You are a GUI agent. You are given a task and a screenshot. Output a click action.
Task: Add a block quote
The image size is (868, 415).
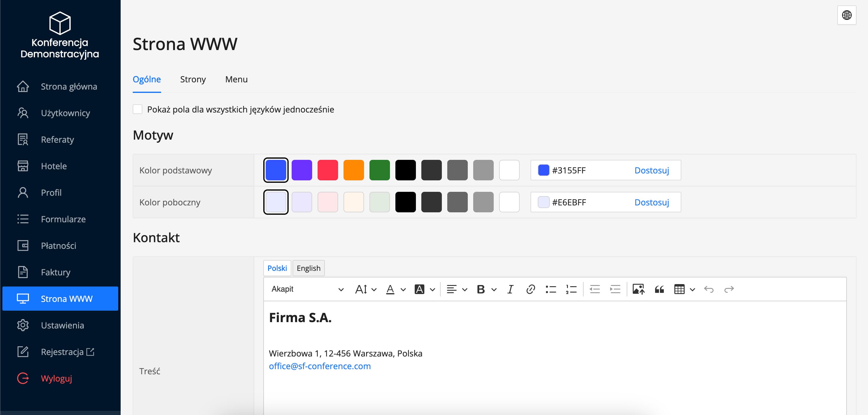(659, 289)
